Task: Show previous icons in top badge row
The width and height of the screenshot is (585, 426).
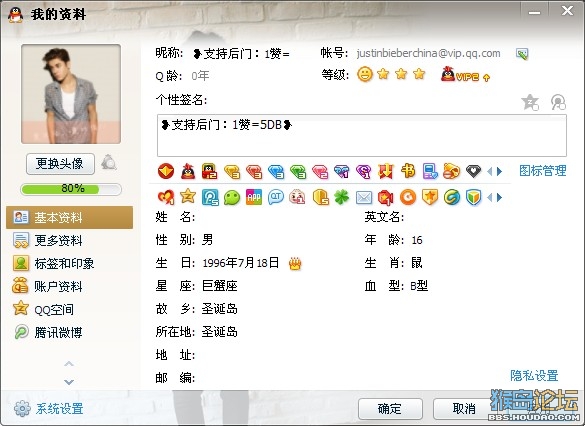Action: 489,172
